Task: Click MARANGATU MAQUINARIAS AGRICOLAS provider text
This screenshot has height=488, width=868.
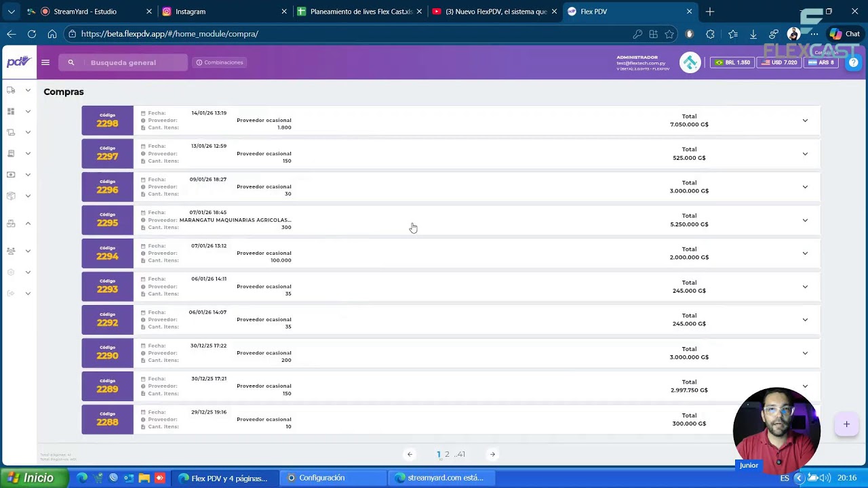Action: click(235, 220)
